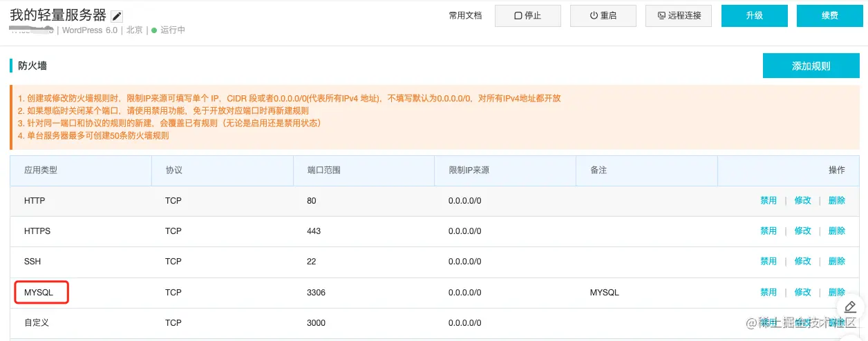The width and height of the screenshot is (868, 341).
Task: Select 0.0.0.0/0 in the HTTPS row
Action: 465,231
